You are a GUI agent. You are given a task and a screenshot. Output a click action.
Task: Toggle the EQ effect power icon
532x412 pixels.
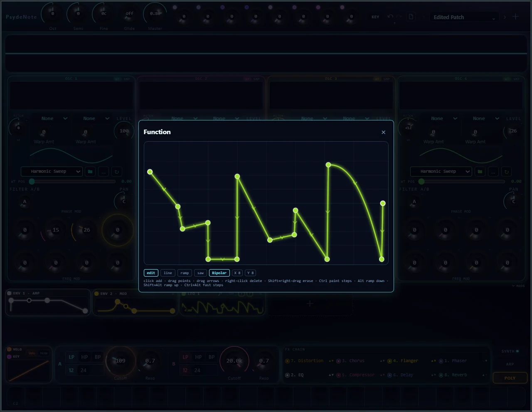(x=287, y=375)
